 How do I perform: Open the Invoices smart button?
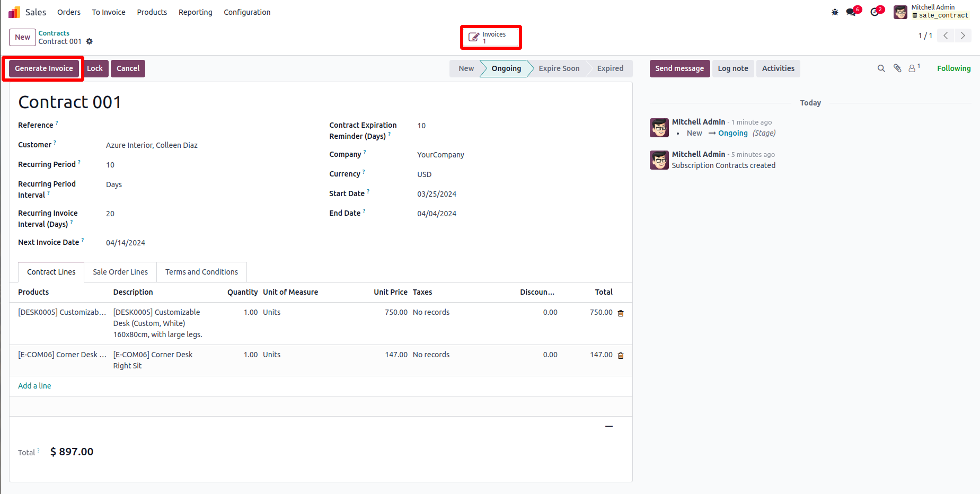pos(491,37)
